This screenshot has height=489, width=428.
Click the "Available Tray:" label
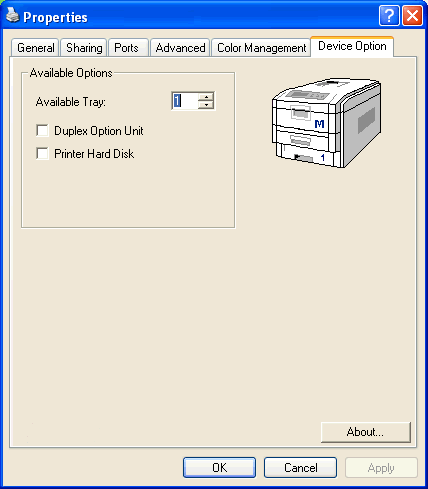click(71, 102)
